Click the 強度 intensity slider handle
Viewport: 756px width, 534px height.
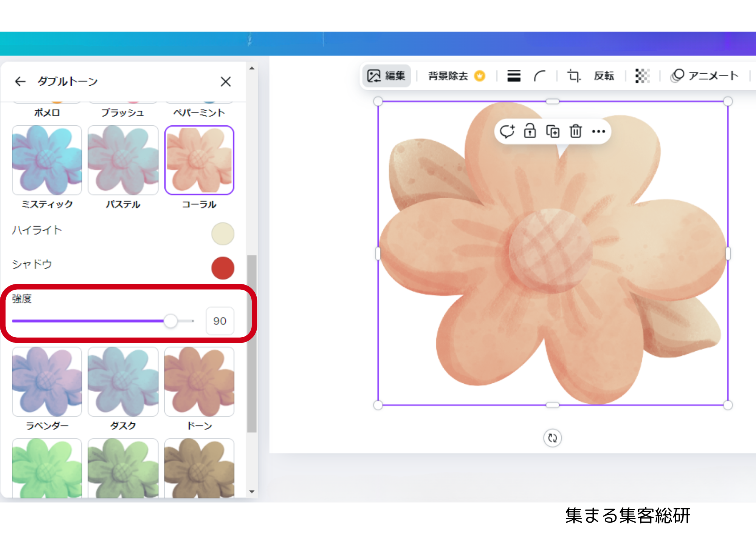click(170, 321)
